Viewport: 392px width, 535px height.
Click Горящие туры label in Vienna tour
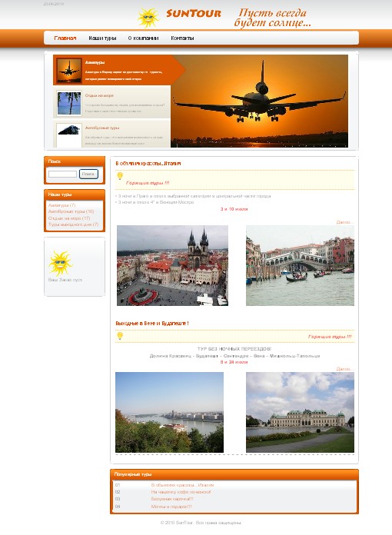click(330, 337)
